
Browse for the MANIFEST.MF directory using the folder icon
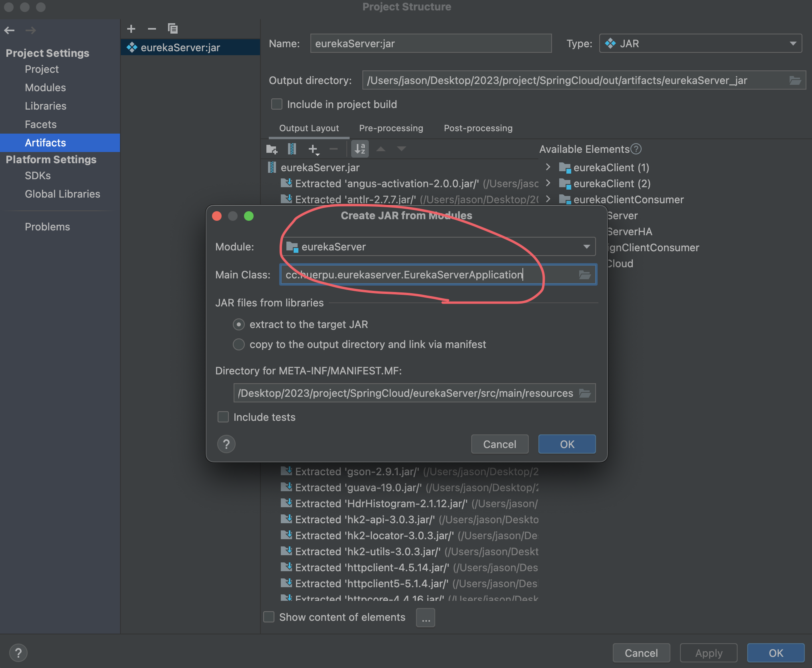tap(585, 393)
